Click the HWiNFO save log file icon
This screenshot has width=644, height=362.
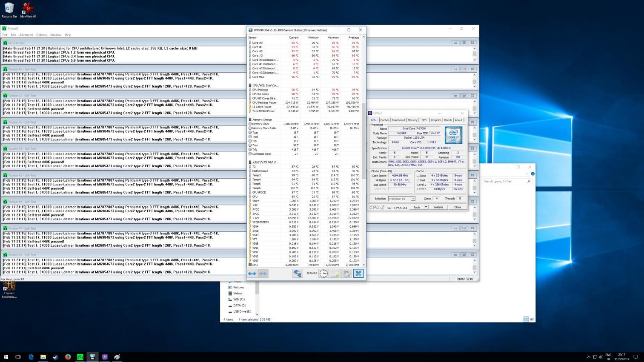(335, 274)
